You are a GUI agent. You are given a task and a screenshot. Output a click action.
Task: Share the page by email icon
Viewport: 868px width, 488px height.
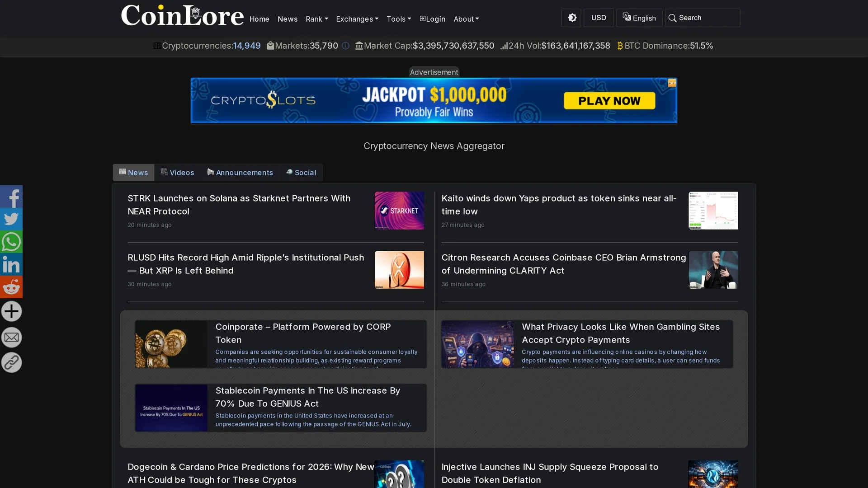11,337
